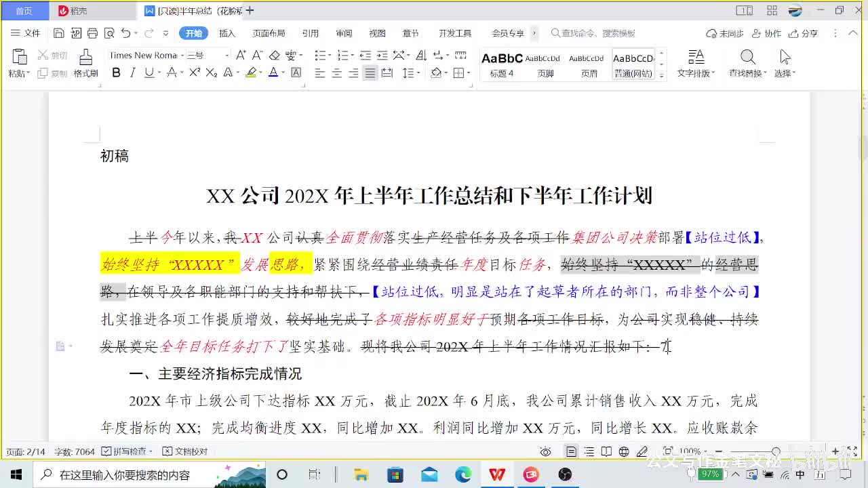Expand the numbered list style dropdown
The width and height of the screenshot is (868, 488).
click(351, 56)
